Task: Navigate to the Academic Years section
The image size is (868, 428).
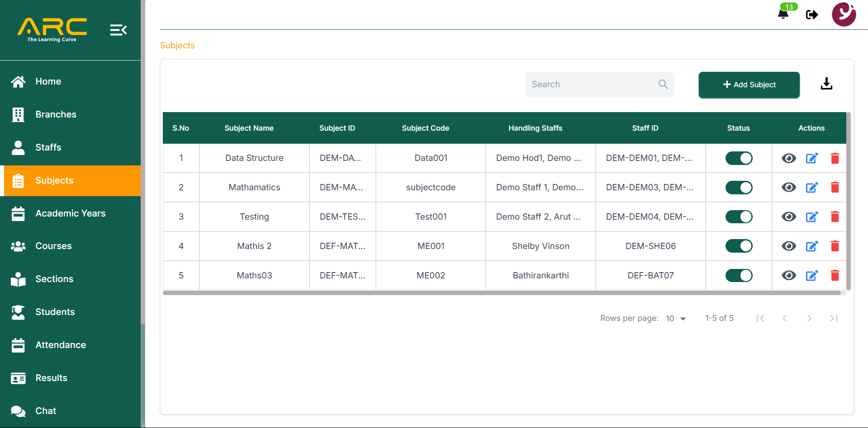Action: pos(71,213)
